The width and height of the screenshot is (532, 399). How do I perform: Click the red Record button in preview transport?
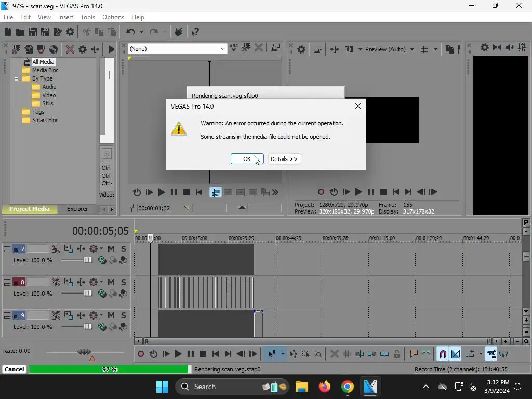point(321,192)
